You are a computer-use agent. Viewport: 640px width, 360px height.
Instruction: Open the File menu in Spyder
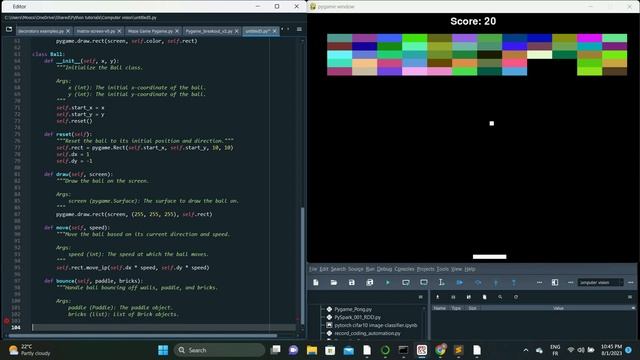(x=313, y=269)
